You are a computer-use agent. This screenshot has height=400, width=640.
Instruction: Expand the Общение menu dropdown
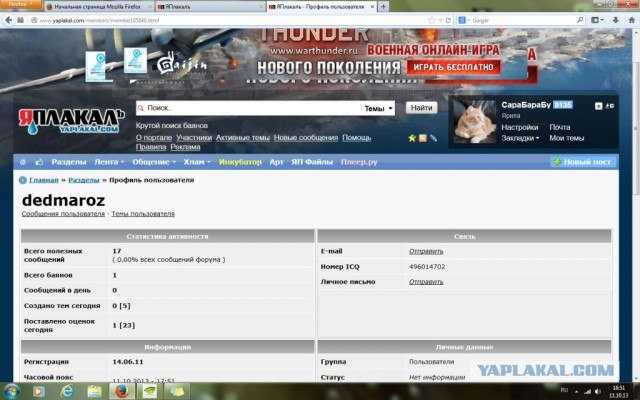pos(154,162)
